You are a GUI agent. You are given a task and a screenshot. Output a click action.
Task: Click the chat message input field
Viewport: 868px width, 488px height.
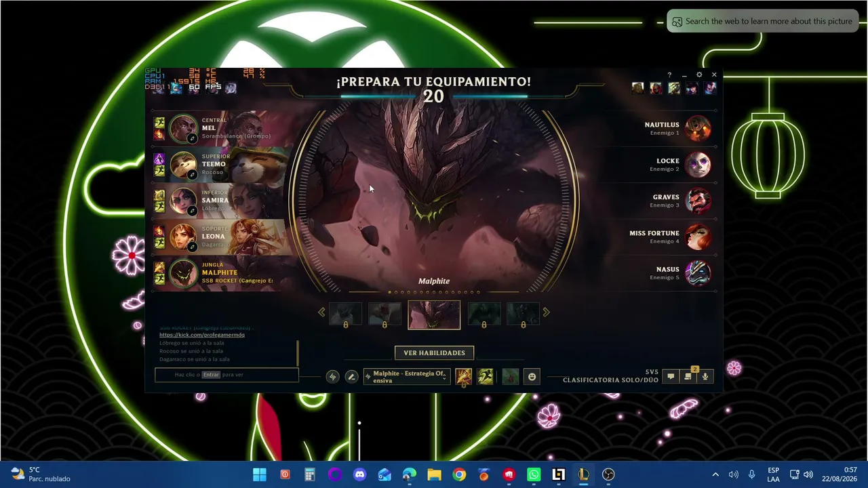click(x=226, y=375)
